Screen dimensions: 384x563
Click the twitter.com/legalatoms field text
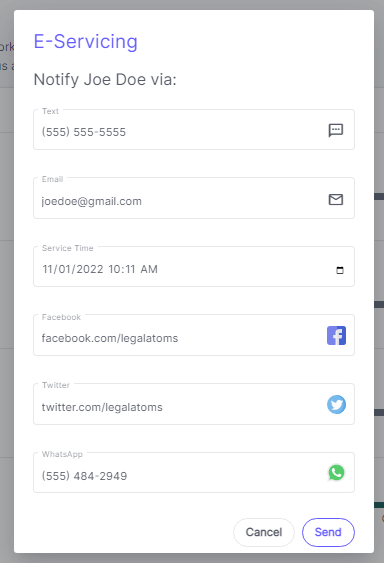(x=102, y=407)
